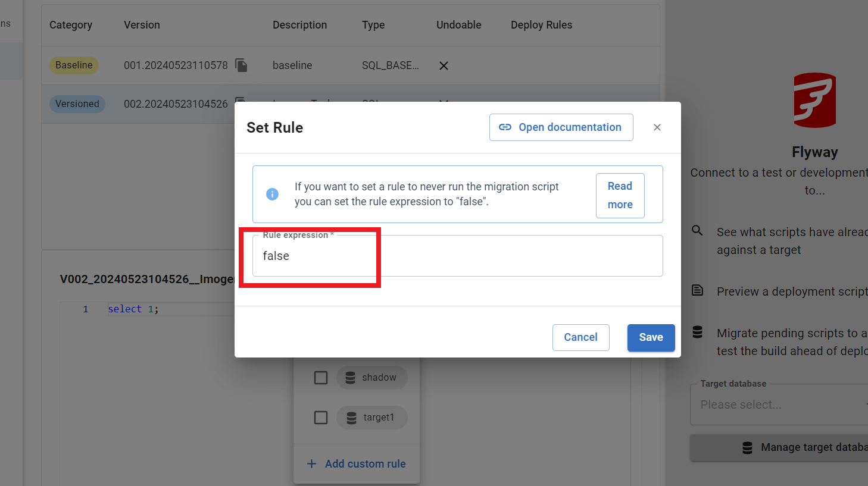This screenshot has width=868, height=486.
Task: Close the Set Rule dialog
Action: [x=657, y=127]
